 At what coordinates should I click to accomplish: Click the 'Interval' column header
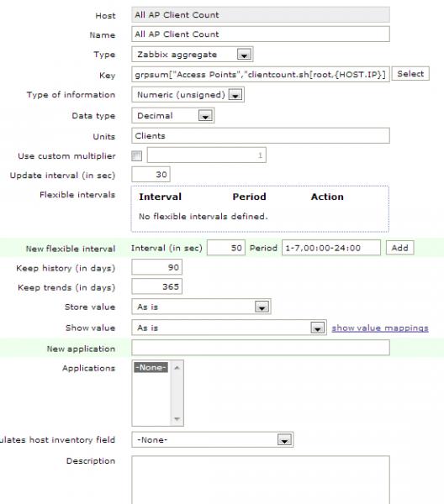(x=160, y=197)
